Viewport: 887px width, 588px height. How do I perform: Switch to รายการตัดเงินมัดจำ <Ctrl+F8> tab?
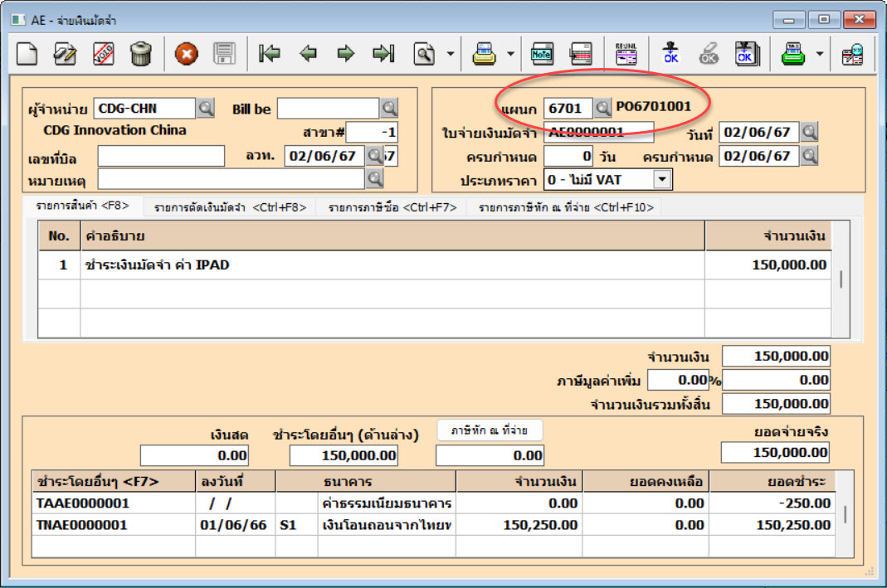pyautogui.click(x=230, y=207)
